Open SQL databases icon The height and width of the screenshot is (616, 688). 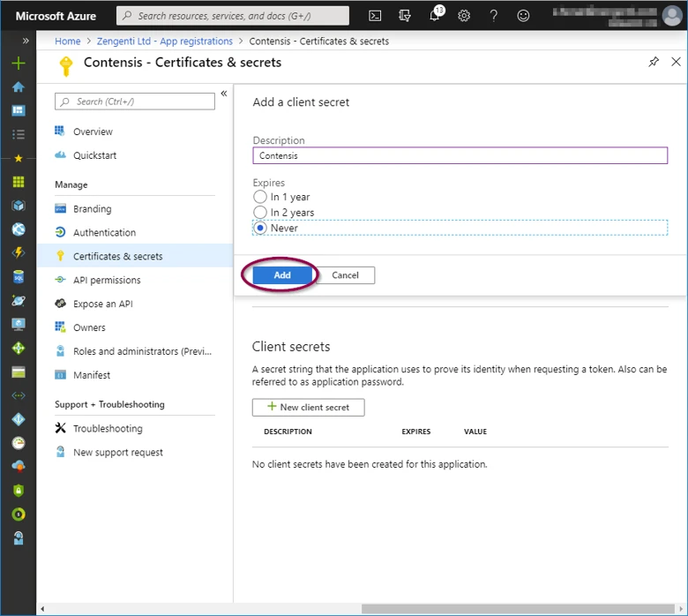(19, 277)
